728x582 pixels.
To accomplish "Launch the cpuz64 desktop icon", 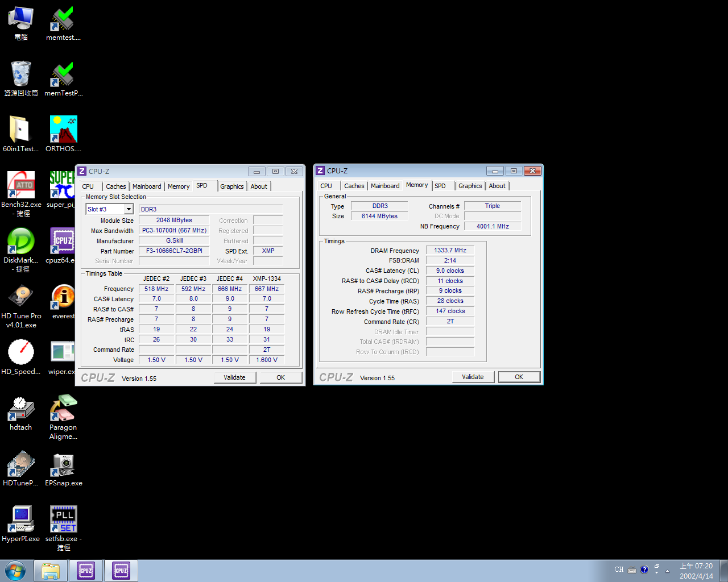I will click(x=61, y=246).
